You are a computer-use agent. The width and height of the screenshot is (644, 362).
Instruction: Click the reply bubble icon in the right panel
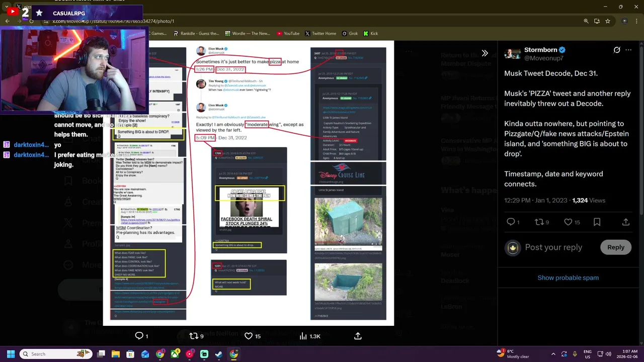pos(511,222)
